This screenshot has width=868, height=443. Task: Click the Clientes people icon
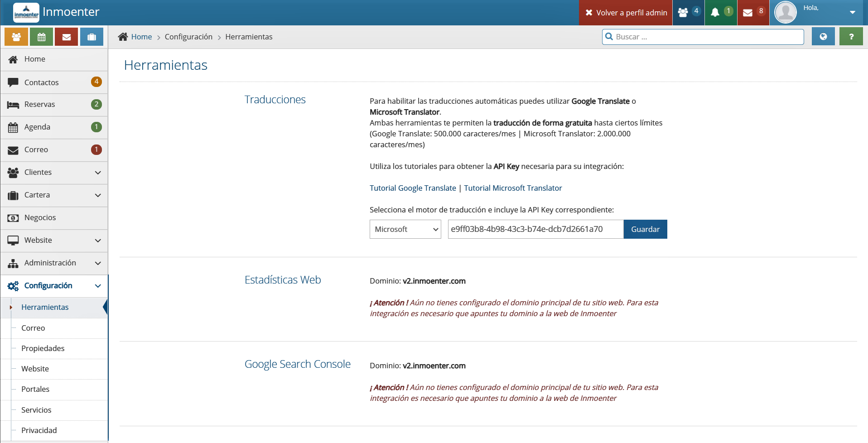(13, 172)
